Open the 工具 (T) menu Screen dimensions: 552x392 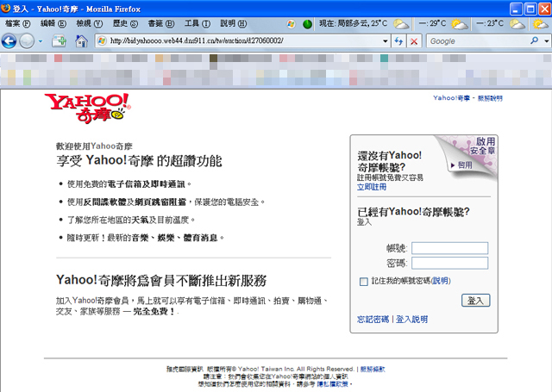(x=198, y=23)
